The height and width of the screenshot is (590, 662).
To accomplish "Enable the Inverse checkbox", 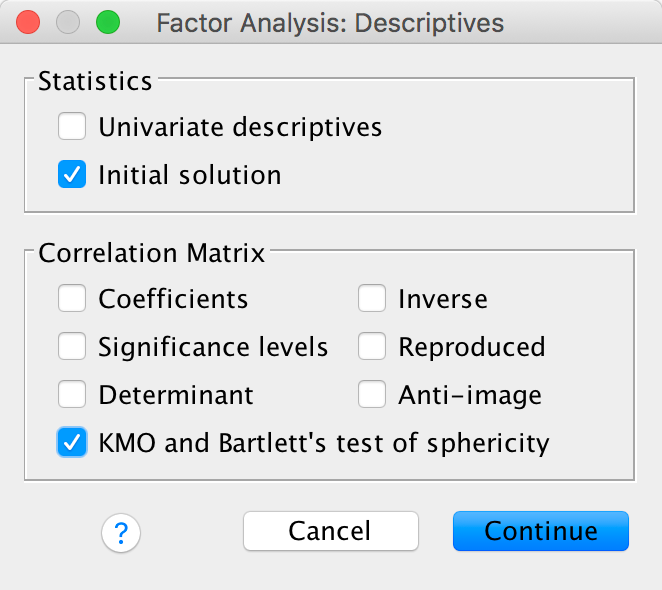I will [x=372, y=298].
